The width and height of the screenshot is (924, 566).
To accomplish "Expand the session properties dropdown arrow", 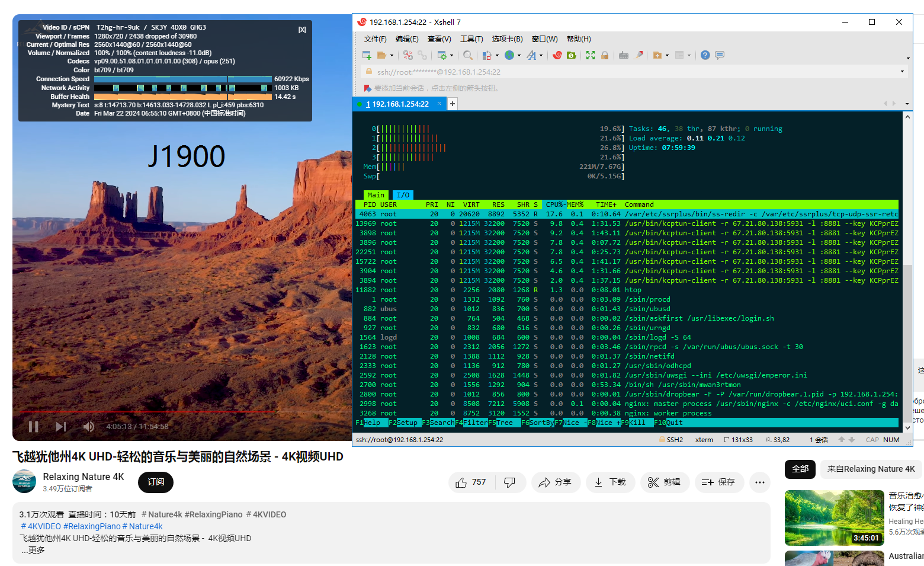I will click(451, 56).
